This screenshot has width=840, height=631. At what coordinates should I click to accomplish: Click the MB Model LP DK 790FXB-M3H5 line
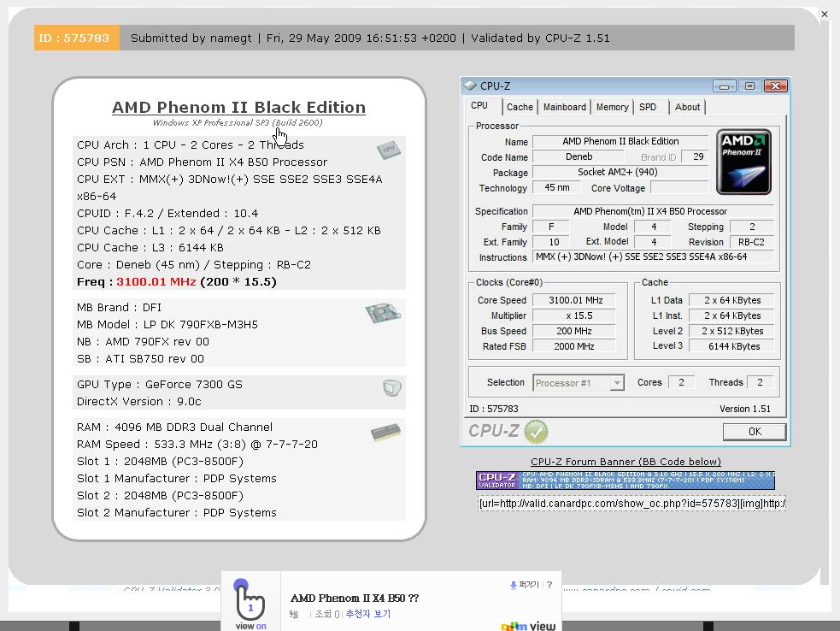point(167,325)
